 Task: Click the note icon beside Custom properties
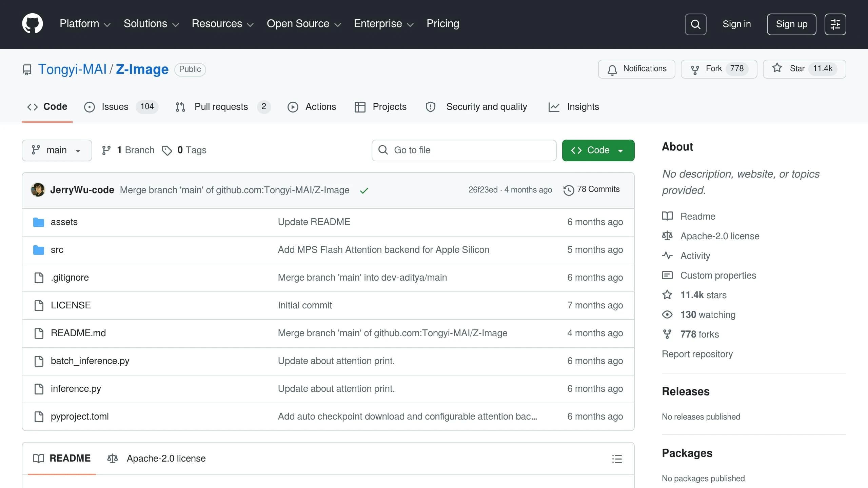667,275
